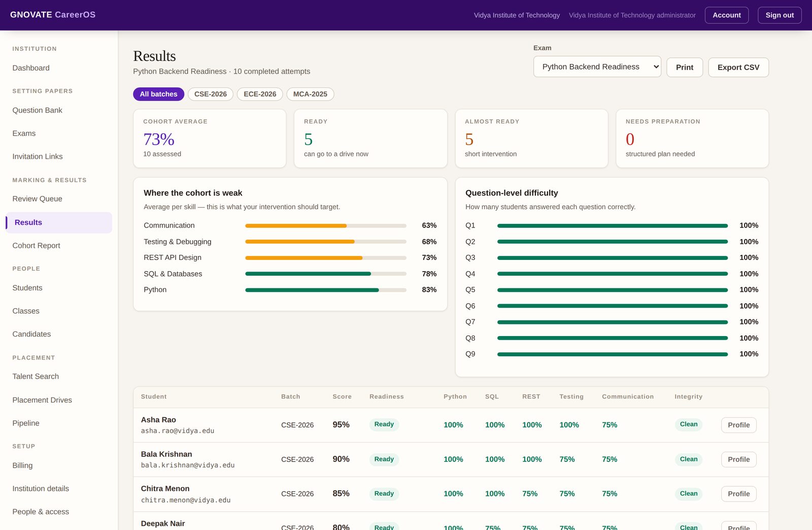The image size is (812, 530).
Task: Click the Readiness column header
Action: pyautogui.click(x=387, y=396)
